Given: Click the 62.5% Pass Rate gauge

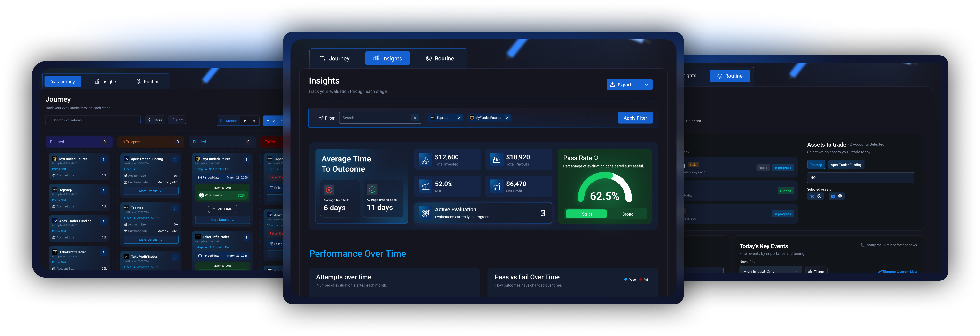Looking at the screenshot, I should 605,187.
